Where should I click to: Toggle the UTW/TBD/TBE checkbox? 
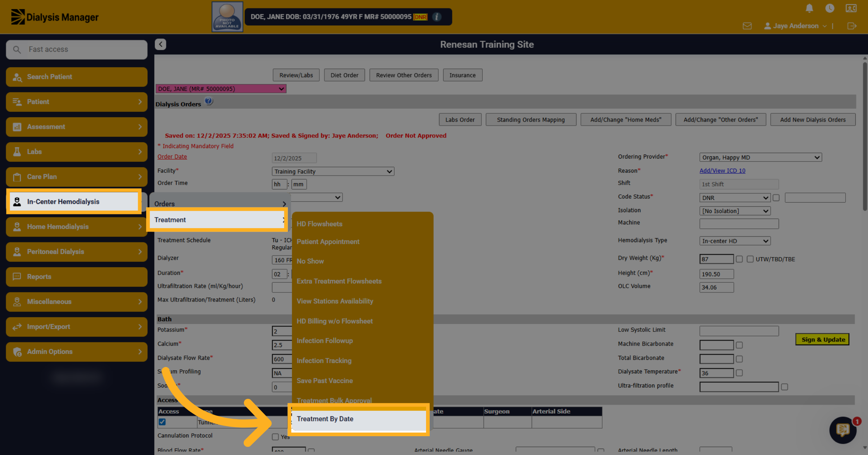[750, 259]
